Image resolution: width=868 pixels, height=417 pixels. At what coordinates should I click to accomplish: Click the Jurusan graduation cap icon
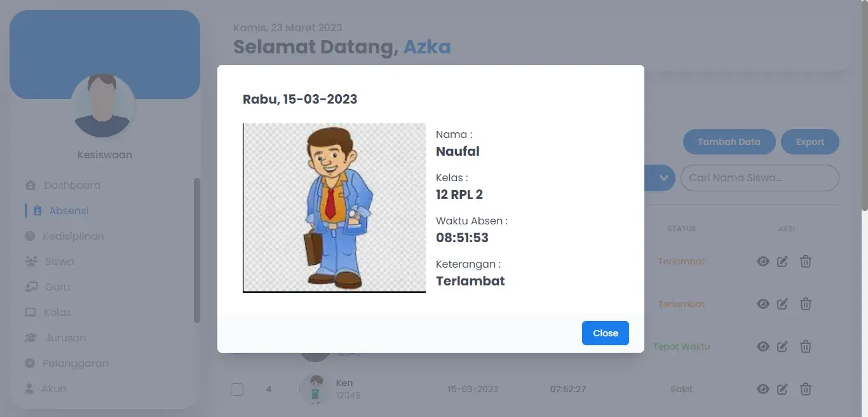click(31, 338)
